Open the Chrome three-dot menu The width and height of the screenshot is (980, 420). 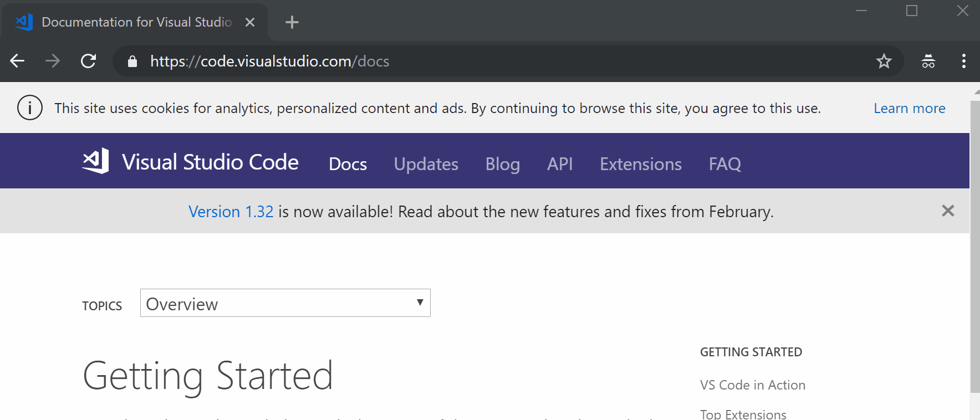(964, 61)
